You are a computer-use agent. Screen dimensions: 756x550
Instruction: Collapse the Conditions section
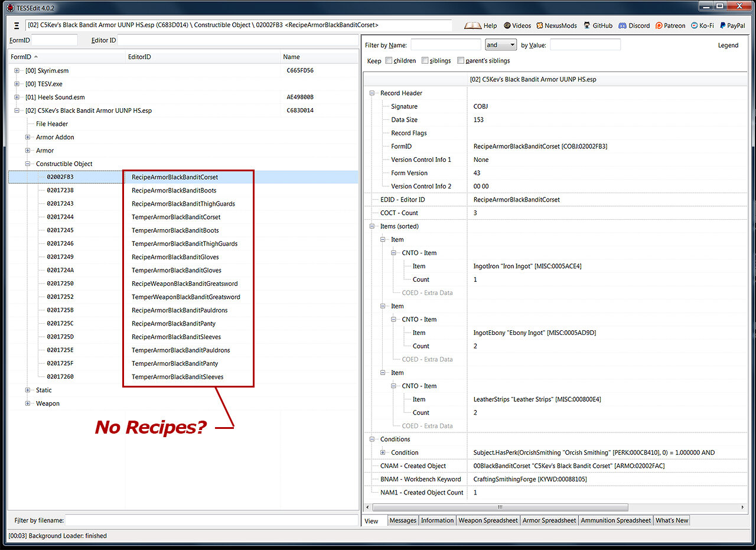click(372, 439)
